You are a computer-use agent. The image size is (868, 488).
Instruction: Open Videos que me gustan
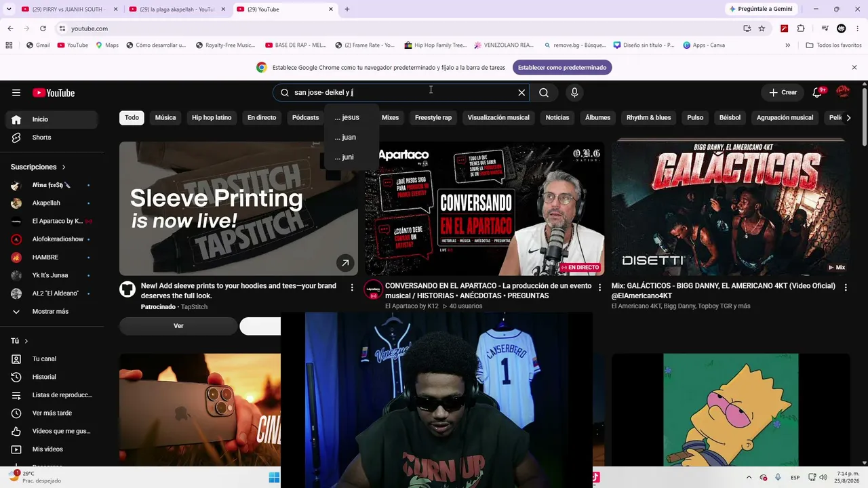pyautogui.click(x=52, y=431)
